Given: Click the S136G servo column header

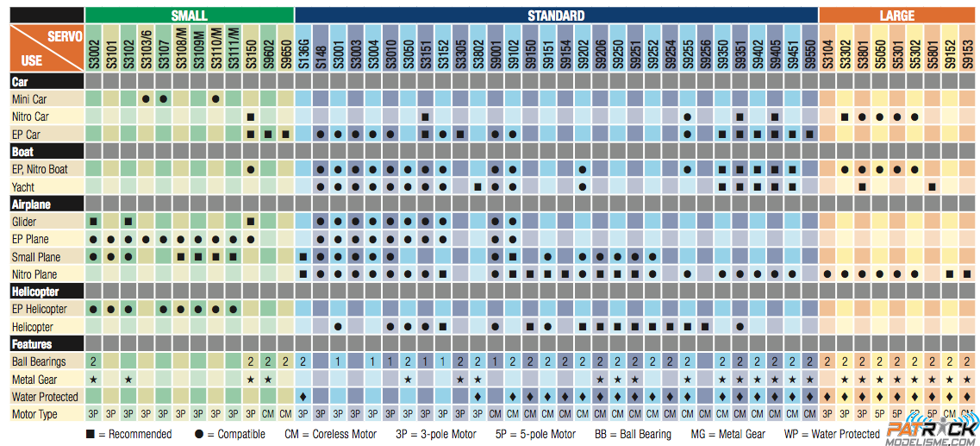Looking at the screenshot, I should (303, 48).
